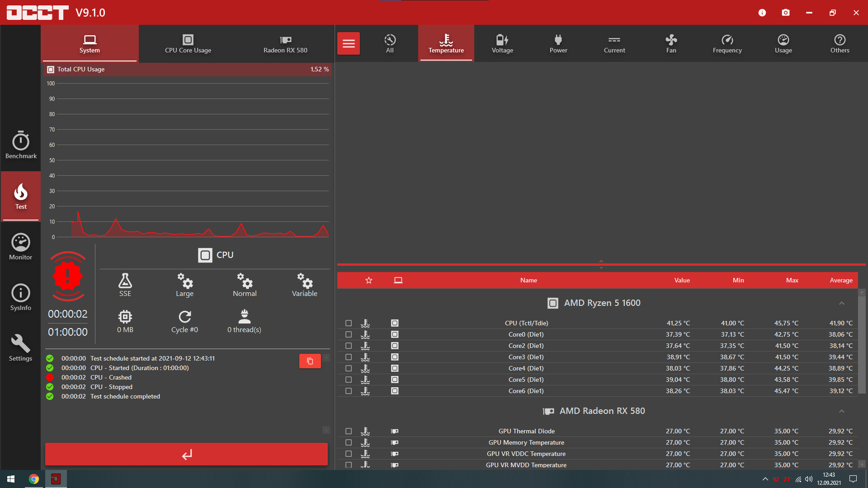Check the Core0 (Die1) checkbox
This screenshot has height=488, width=868.
point(349,334)
